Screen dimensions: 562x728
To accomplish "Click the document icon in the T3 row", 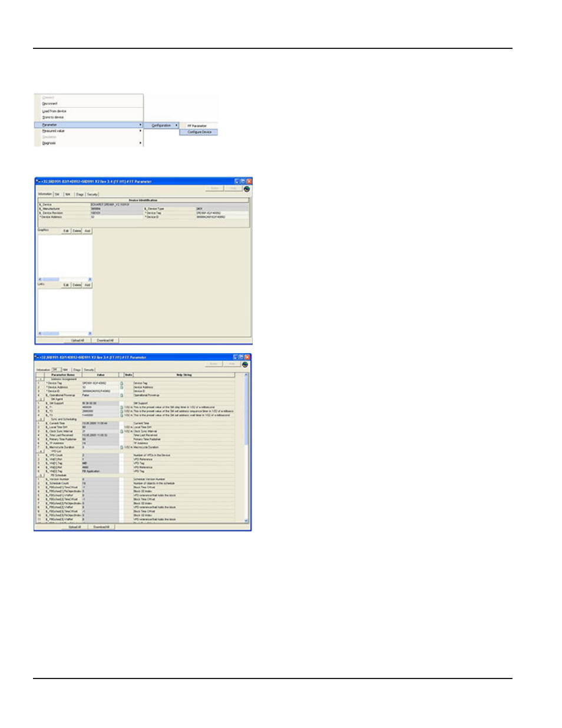I will (x=121, y=415).
